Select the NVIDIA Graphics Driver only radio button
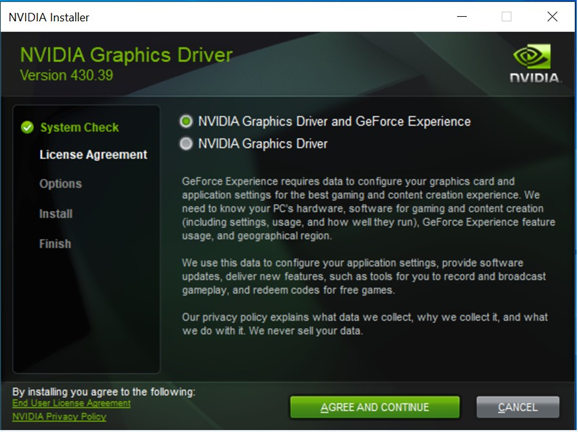Image resolution: width=578 pixels, height=432 pixels. click(186, 144)
